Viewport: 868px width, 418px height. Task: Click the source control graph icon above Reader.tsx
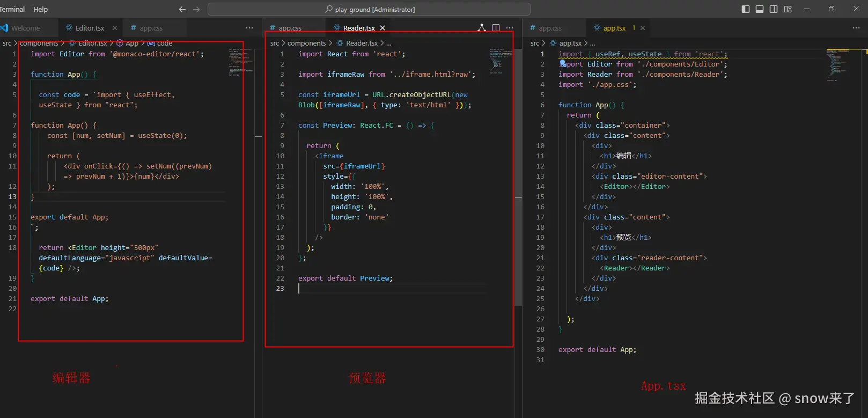coord(482,28)
